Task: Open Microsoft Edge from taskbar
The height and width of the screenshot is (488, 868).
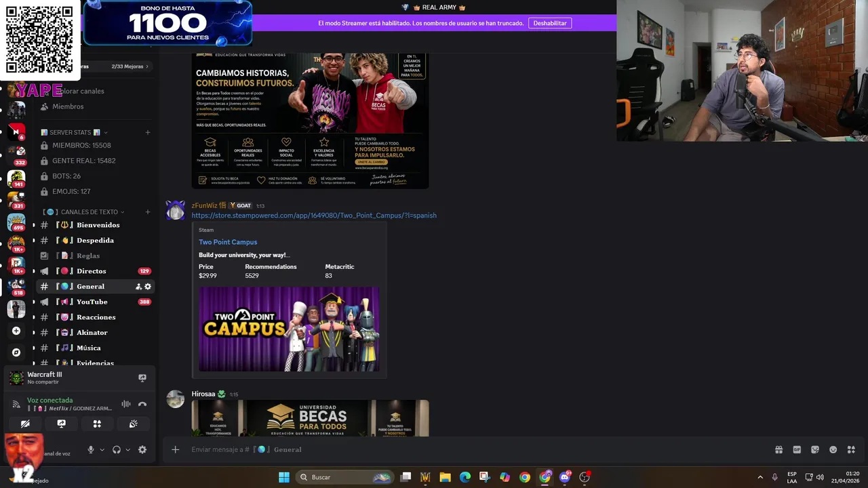Action: tap(465, 477)
